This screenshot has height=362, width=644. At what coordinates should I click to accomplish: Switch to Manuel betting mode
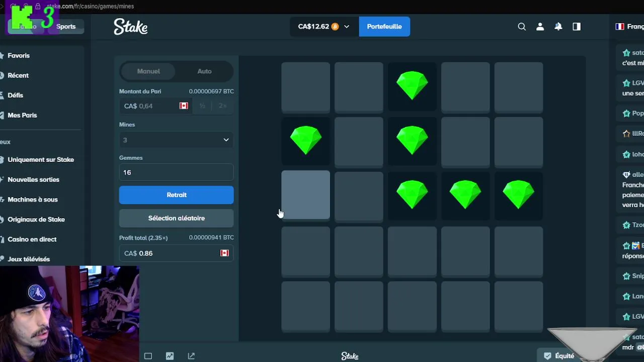148,71
